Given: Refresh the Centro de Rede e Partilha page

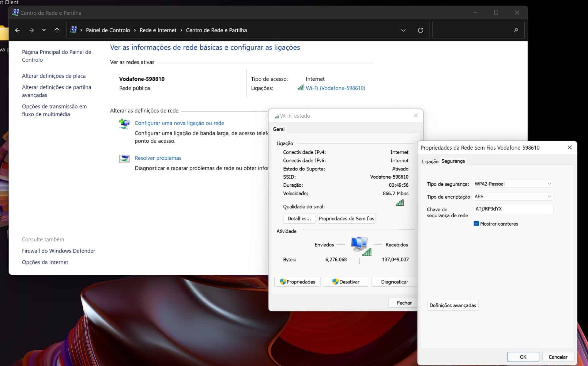Looking at the screenshot, I should [420, 30].
